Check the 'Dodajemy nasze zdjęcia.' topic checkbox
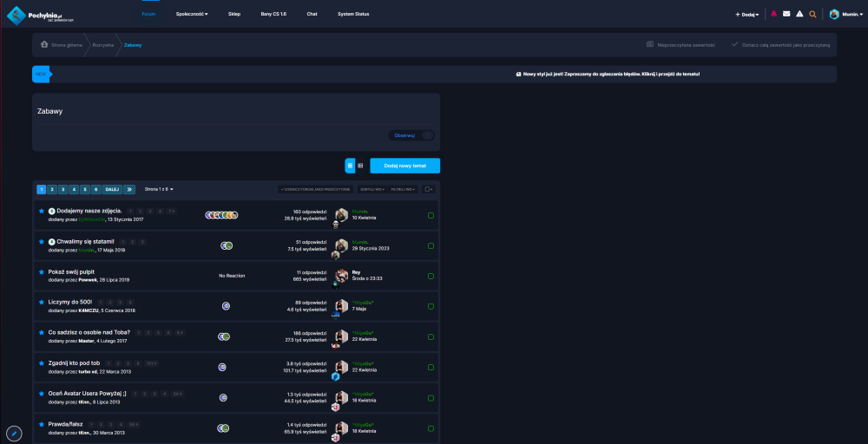The height and width of the screenshot is (444, 868). [x=431, y=215]
